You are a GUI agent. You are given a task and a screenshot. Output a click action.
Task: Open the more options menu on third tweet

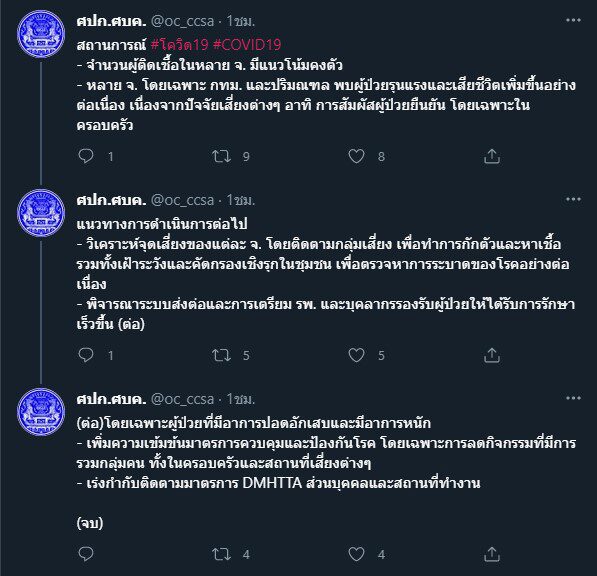pyautogui.click(x=573, y=398)
